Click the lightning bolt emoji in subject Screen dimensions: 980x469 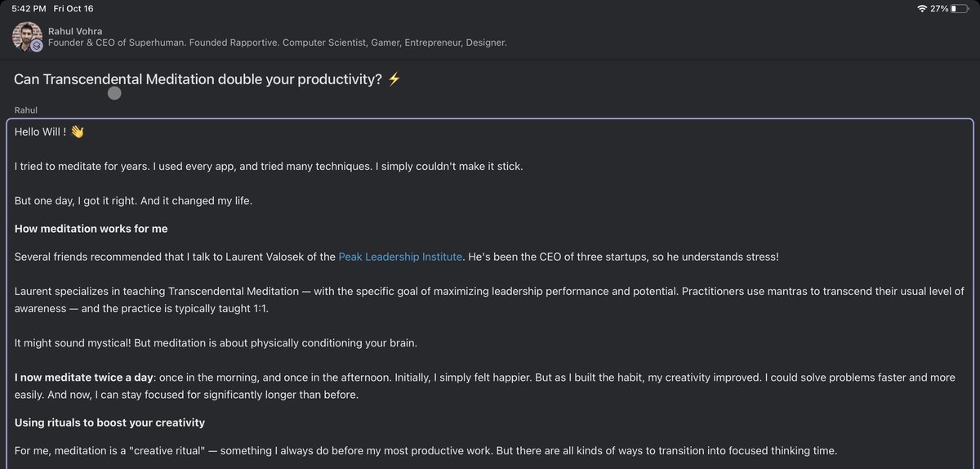394,79
